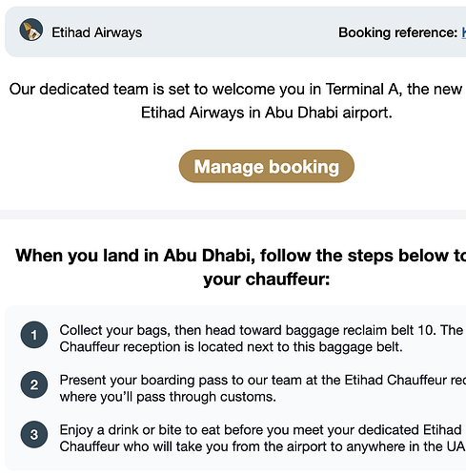
Task: Click the number 1 step circle
Action: point(34,335)
